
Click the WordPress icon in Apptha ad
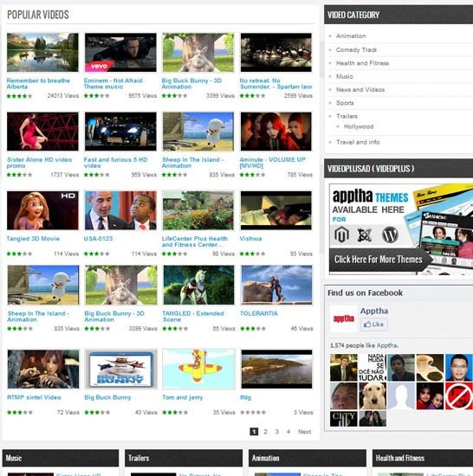pyautogui.click(x=390, y=235)
